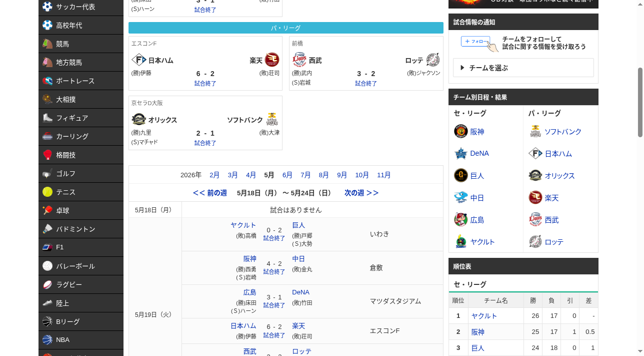Viewport: 644px width, 356px height.
Task: Click the boxing glove icon beside 格闘技
Action: click(47, 155)
